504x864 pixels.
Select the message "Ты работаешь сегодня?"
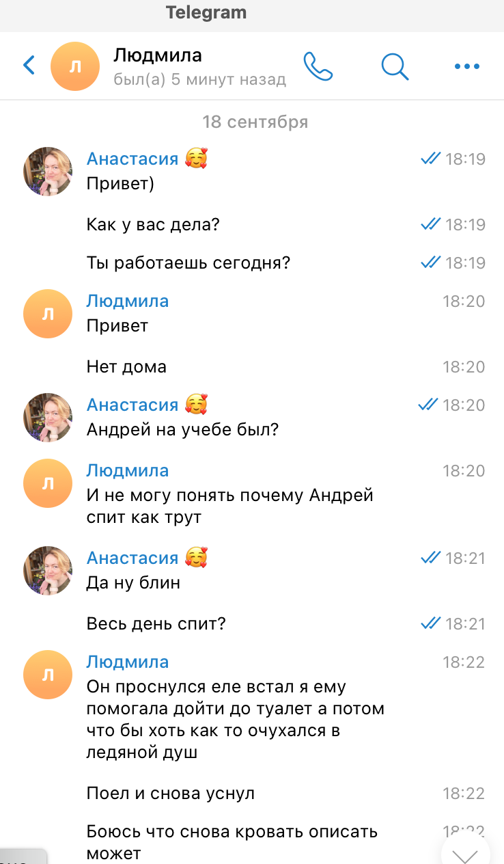(188, 263)
